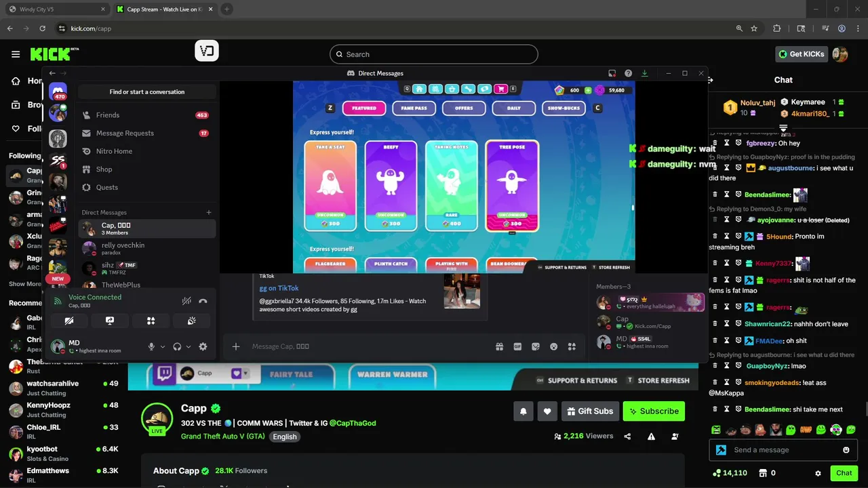The image size is (868, 488).
Task: Bookmark this page with the star icon
Action: pyautogui.click(x=754, y=28)
